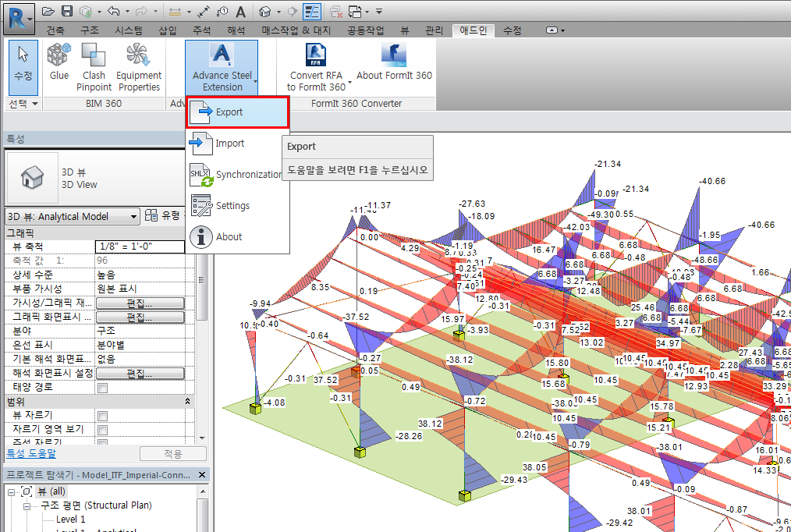Viewport: 791px width, 532px height.
Task: Click the Synchronize with central icon
Action: click(x=87, y=11)
